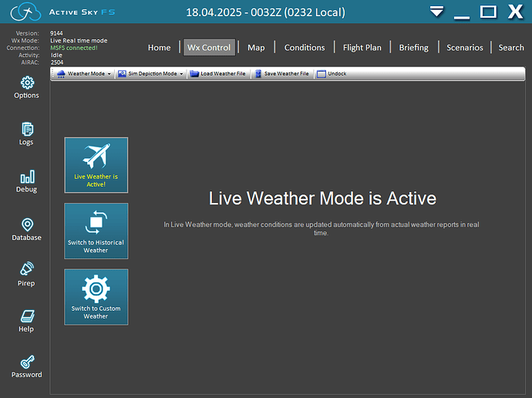Open the Options gear icon
This screenshot has width=532, height=398.
pos(27,83)
